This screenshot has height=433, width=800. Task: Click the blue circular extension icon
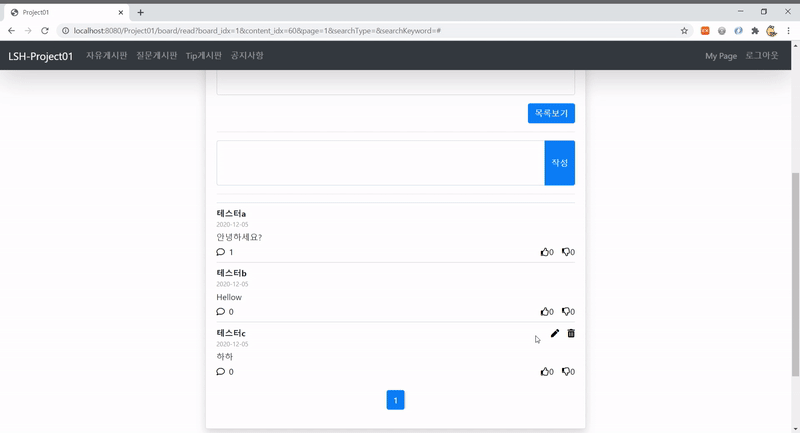(738, 31)
